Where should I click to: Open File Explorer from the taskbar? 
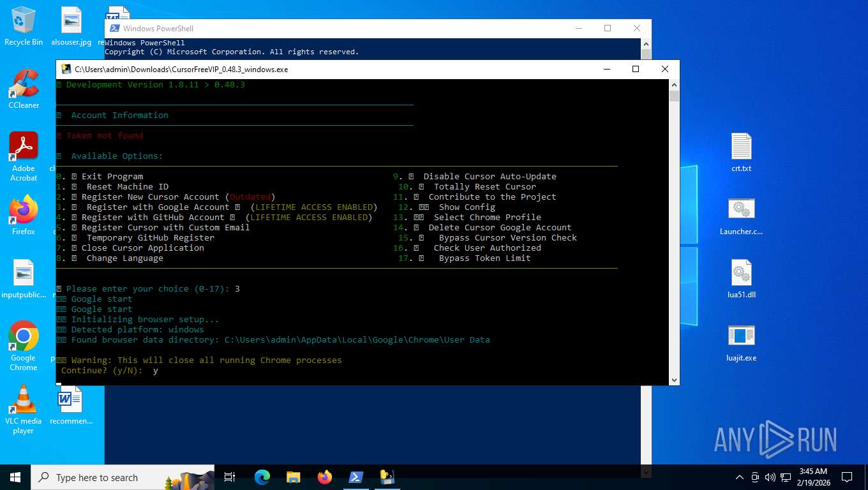(x=293, y=477)
